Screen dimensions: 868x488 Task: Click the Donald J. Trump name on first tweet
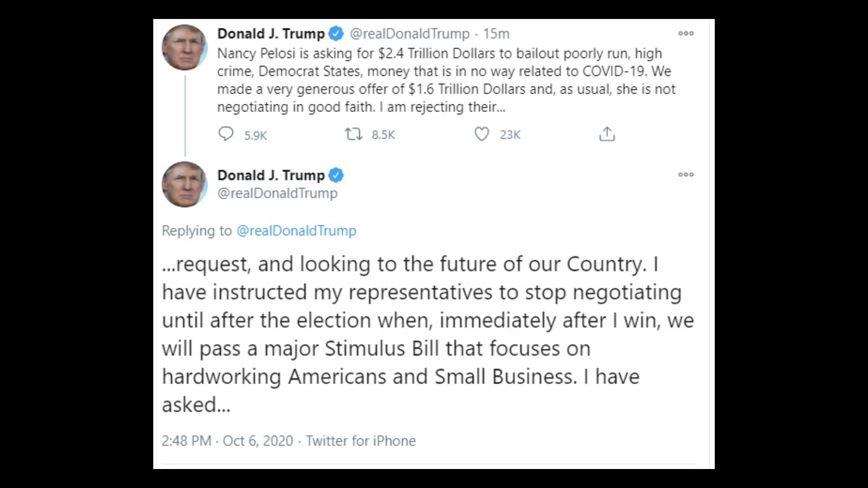tap(271, 33)
